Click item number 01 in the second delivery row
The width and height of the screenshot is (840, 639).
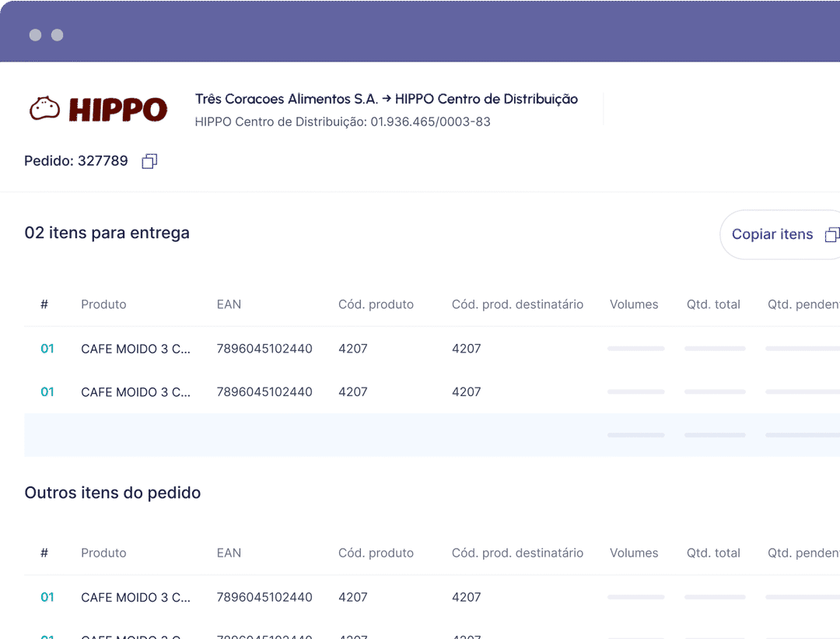coord(47,392)
